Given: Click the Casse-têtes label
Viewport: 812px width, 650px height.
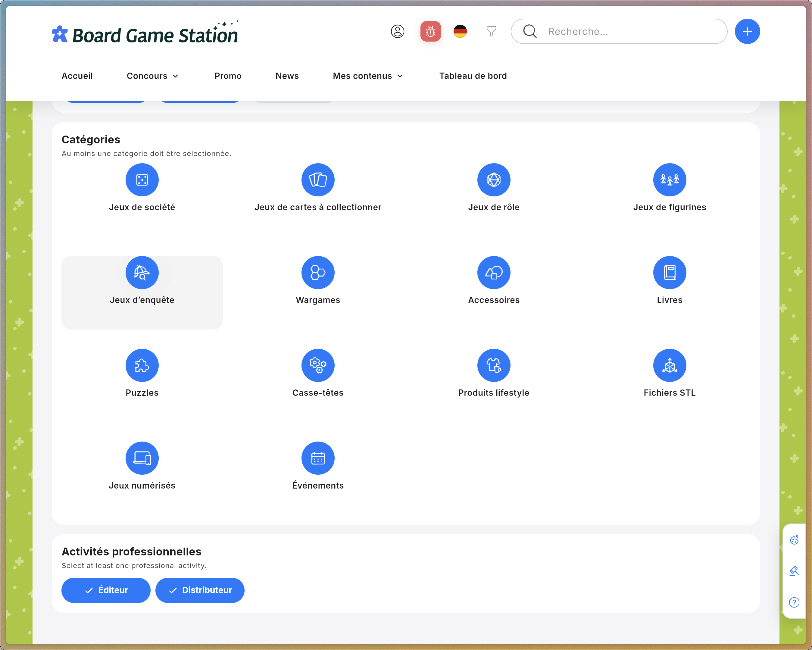Looking at the screenshot, I should pos(318,392).
